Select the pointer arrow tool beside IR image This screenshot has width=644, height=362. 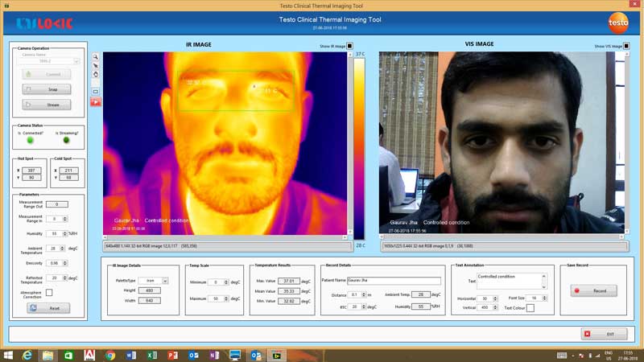[95, 66]
